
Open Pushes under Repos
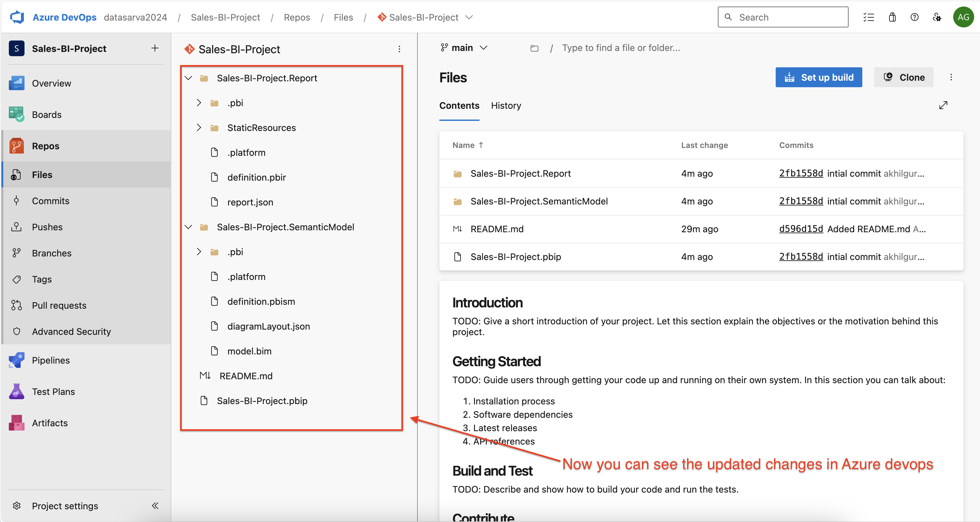click(86, 227)
